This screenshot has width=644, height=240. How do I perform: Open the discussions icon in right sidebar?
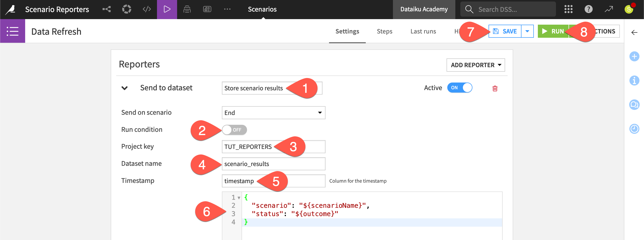coord(634,105)
